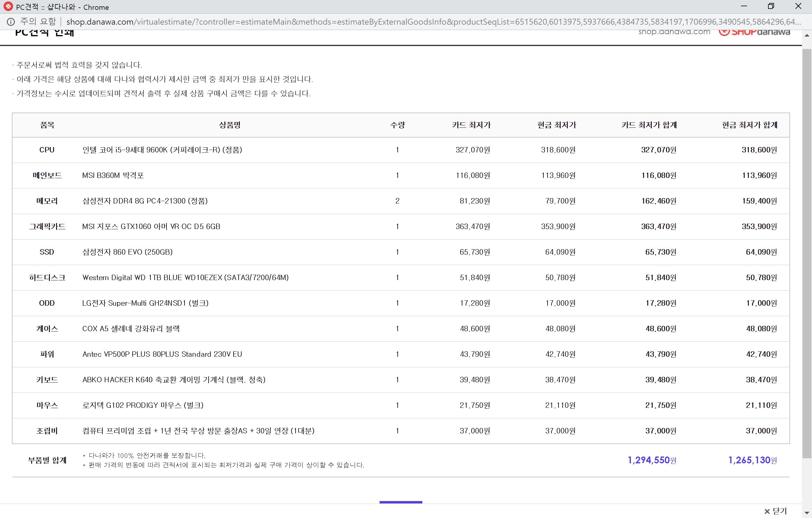Select the 카드 최저가 합계 column header

pyautogui.click(x=649, y=125)
